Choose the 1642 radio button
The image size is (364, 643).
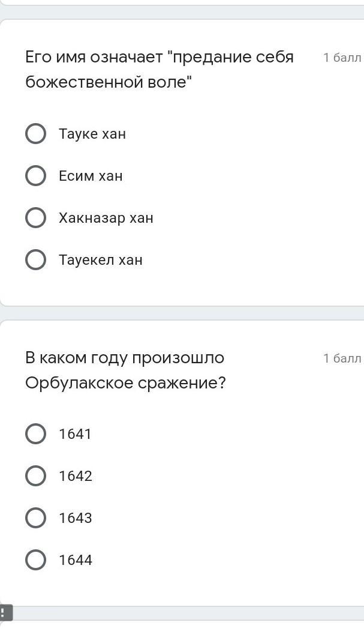(x=35, y=476)
